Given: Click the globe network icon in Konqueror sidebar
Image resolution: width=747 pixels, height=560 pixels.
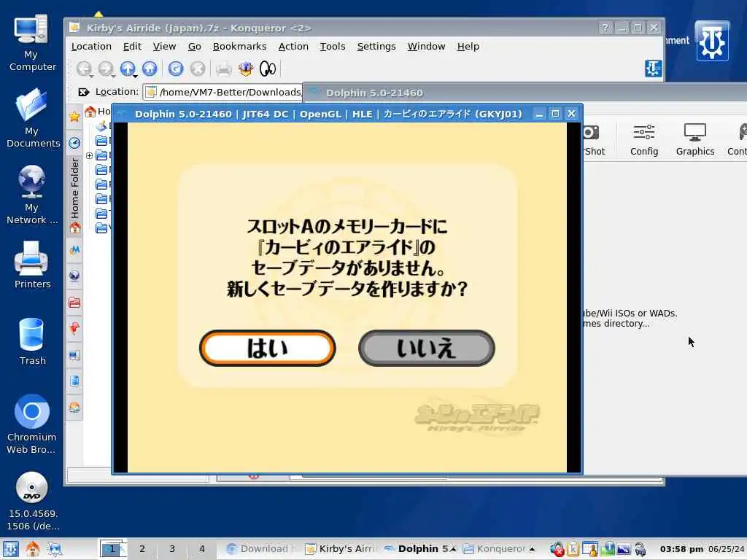Looking at the screenshot, I should [74, 276].
